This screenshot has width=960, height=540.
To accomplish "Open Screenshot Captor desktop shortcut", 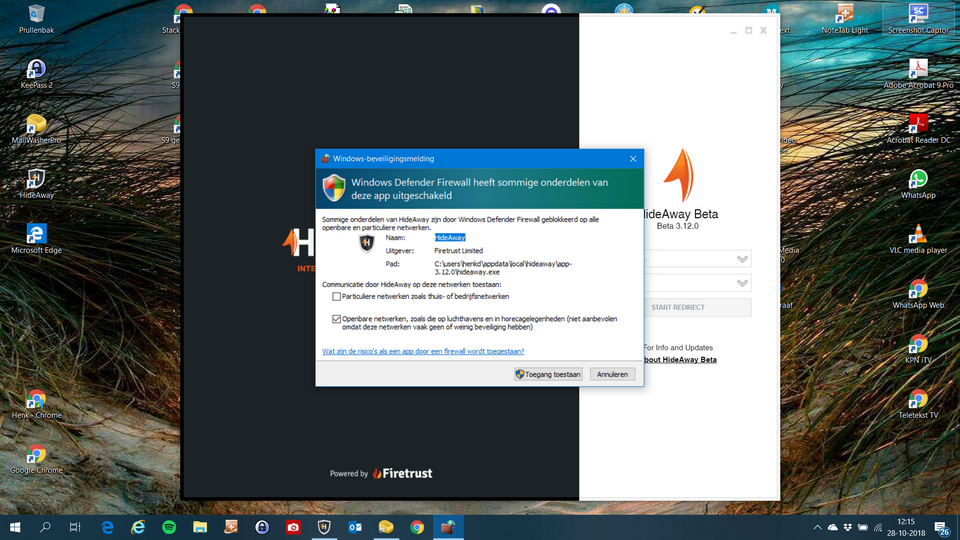I will (x=918, y=18).
